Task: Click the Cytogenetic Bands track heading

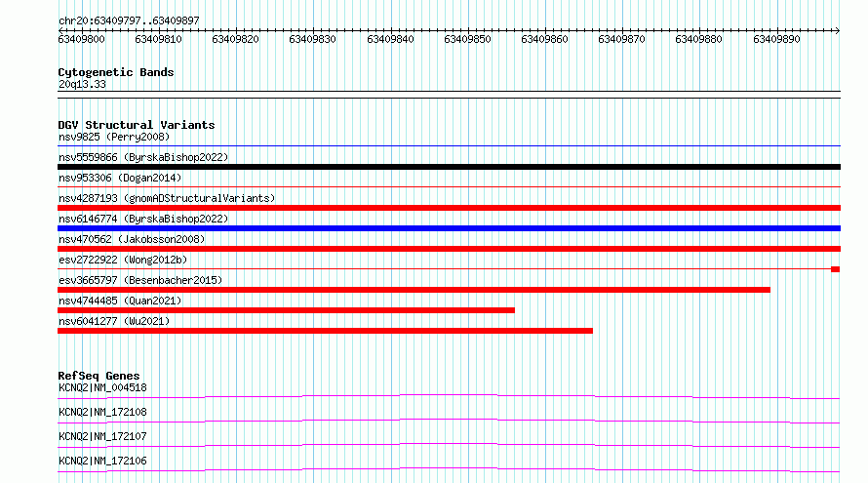Action: [x=116, y=72]
